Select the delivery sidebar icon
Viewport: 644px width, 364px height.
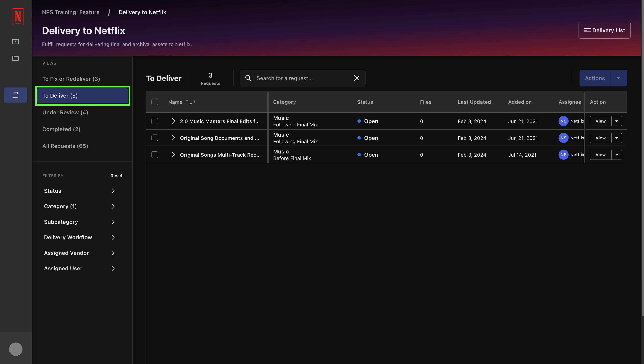(15, 95)
